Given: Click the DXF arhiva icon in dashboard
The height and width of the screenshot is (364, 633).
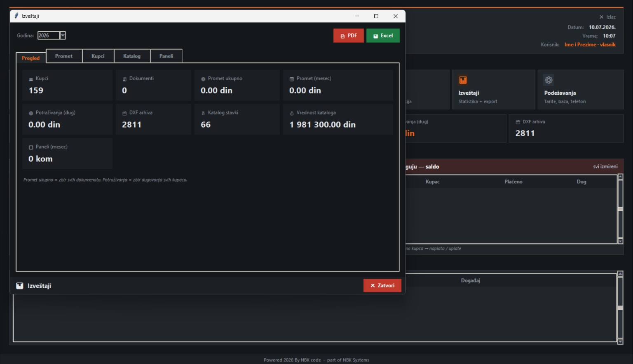Looking at the screenshot, I should (518, 122).
